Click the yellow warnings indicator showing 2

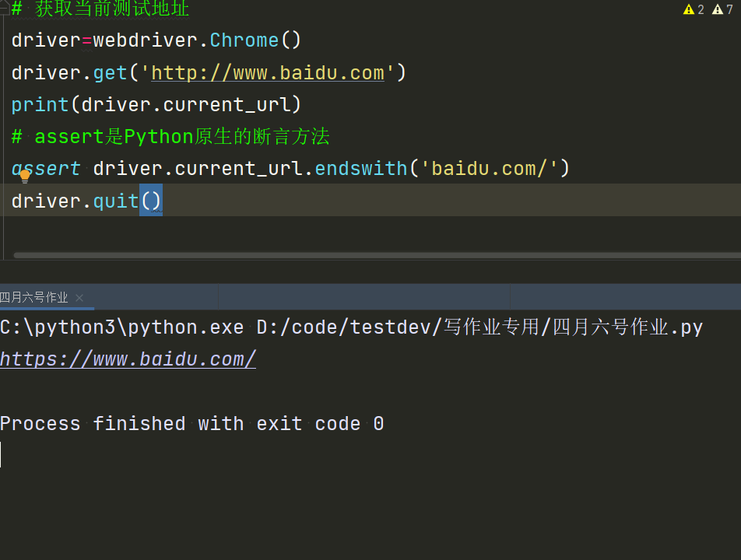tap(693, 9)
